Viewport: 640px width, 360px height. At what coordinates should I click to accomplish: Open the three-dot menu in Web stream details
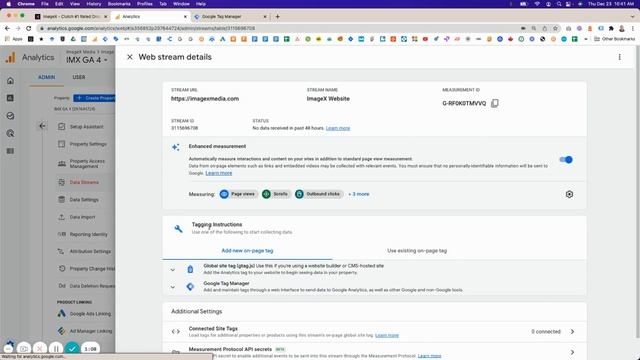(619, 57)
